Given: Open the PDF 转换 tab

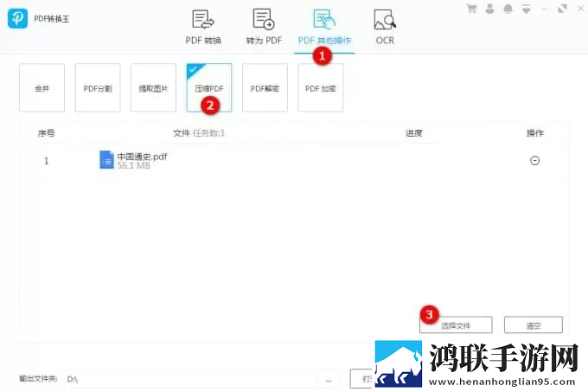Looking at the screenshot, I should click(203, 27).
